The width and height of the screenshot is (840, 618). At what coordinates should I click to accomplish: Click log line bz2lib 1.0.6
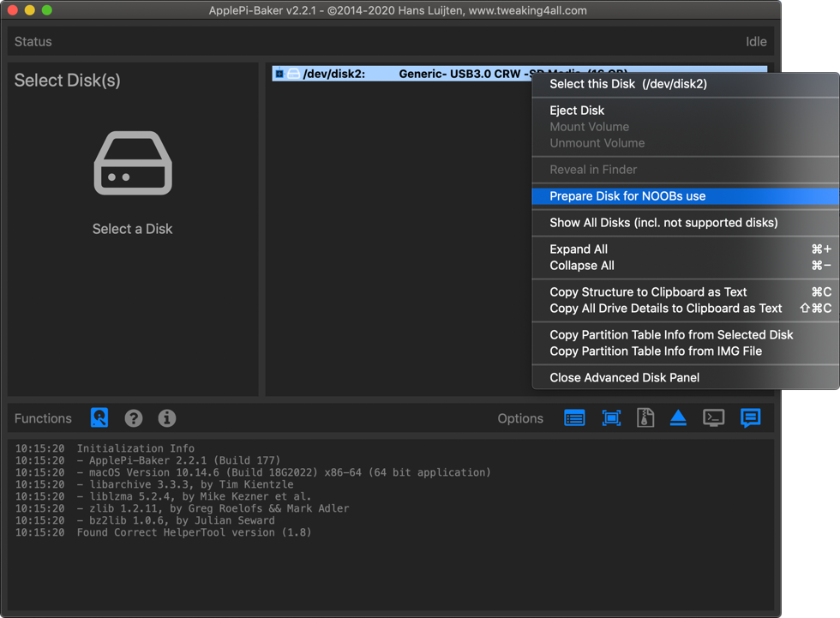click(176, 520)
